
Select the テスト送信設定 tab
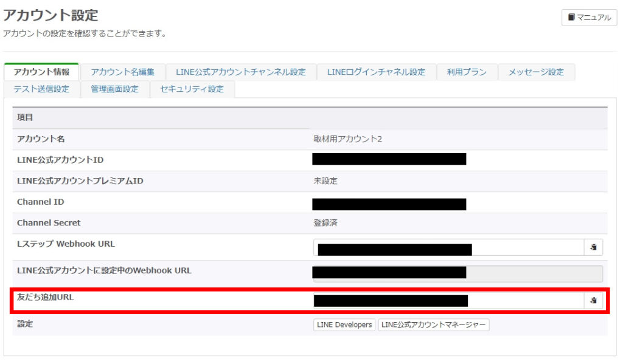41,89
